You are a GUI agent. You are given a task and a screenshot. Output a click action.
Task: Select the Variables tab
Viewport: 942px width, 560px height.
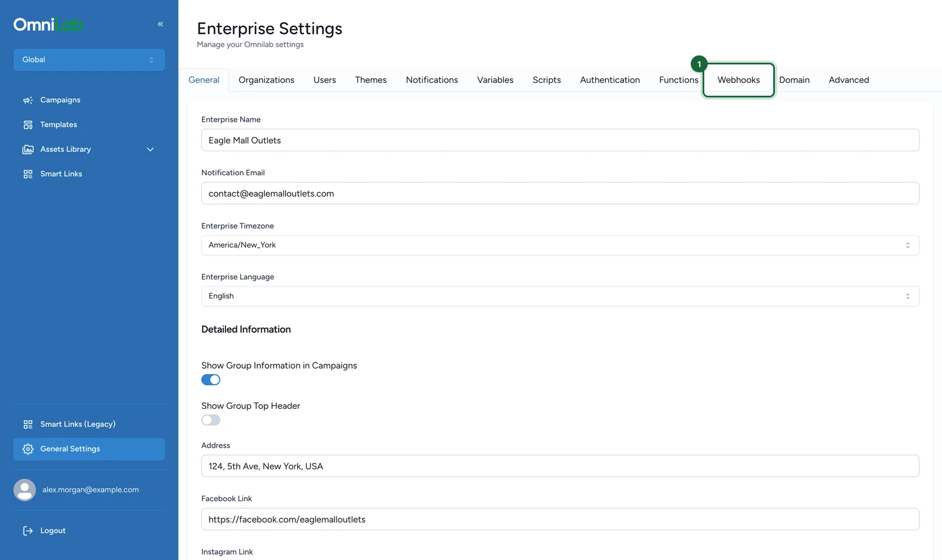[495, 80]
